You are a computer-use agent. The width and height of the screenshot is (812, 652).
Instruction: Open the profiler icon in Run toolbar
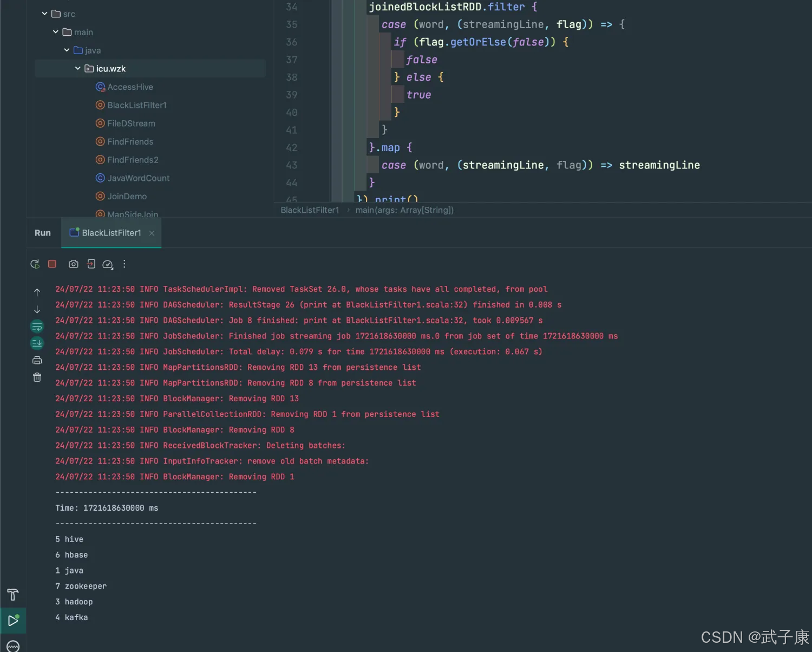click(108, 264)
